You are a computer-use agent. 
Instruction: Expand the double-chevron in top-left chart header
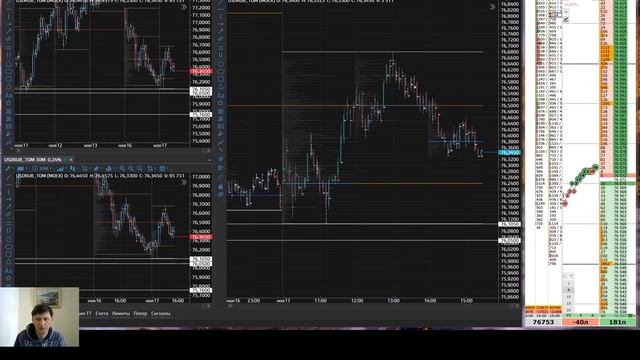click(x=184, y=7)
